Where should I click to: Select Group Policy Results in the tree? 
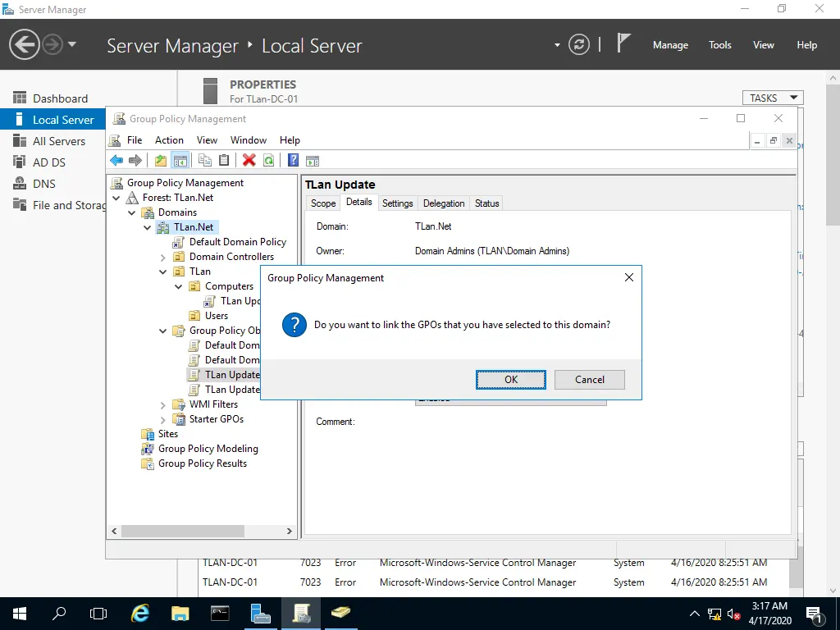pyautogui.click(x=203, y=463)
